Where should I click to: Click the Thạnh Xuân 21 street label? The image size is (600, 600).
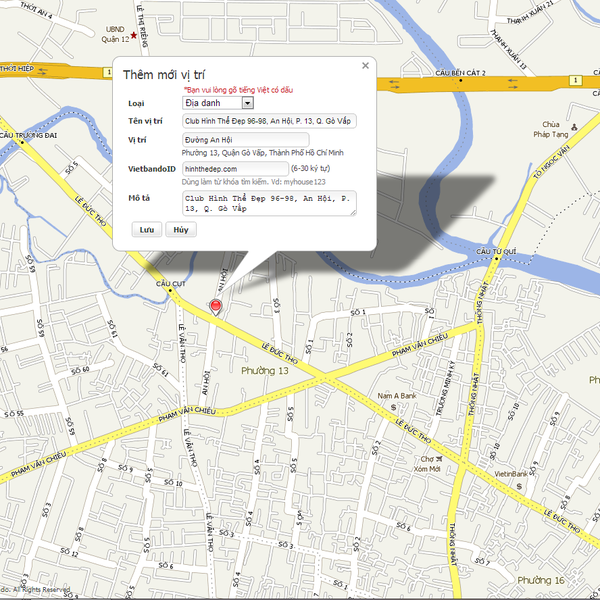pos(530,12)
